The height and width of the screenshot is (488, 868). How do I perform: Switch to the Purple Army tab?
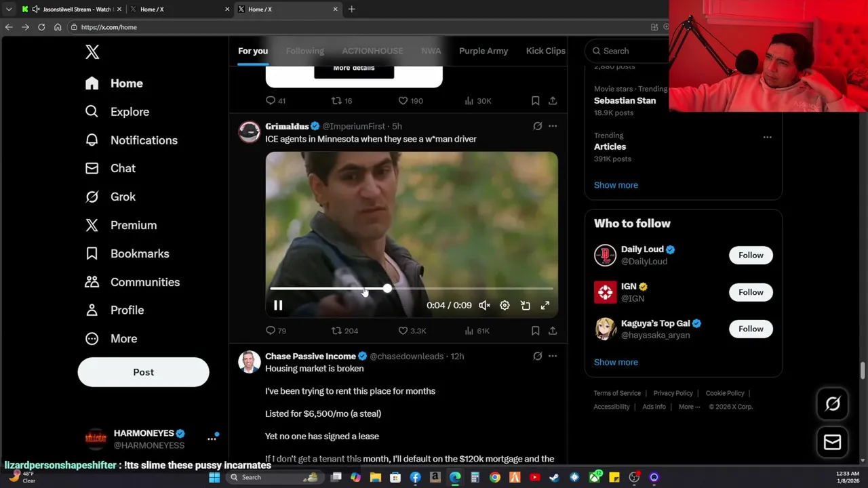pyautogui.click(x=484, y=51)
